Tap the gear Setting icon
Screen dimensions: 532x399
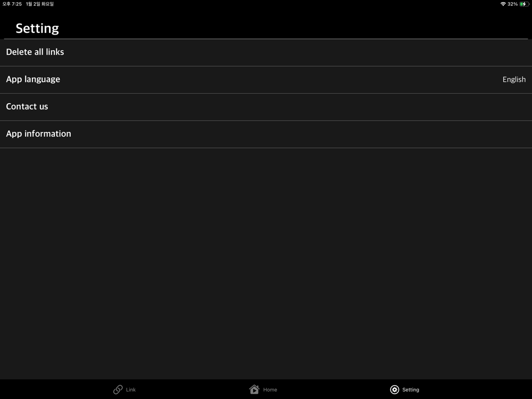pyautogui.click(x=394, y=389)
